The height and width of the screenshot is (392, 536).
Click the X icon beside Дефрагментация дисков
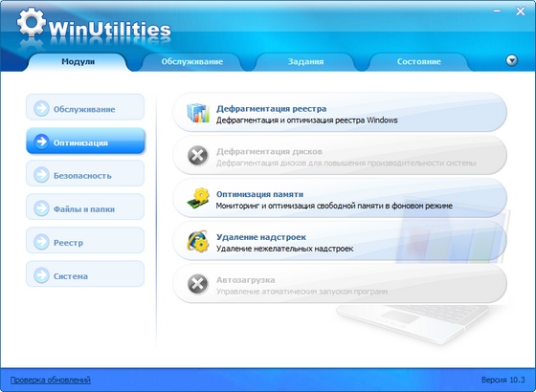point(197,156)
